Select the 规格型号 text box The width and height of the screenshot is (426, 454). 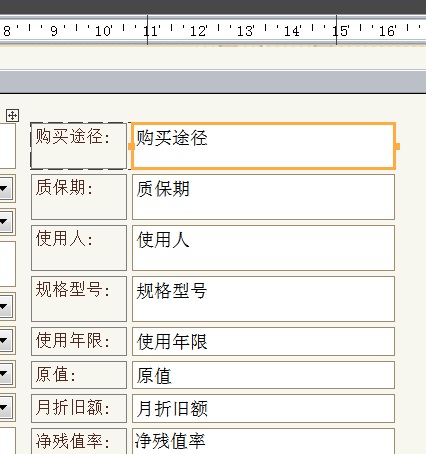click(263, 299)
